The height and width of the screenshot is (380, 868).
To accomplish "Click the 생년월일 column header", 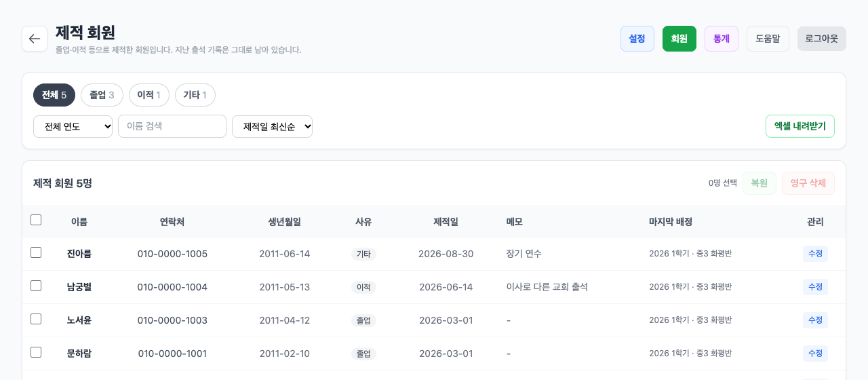I will tap(285, 222).
